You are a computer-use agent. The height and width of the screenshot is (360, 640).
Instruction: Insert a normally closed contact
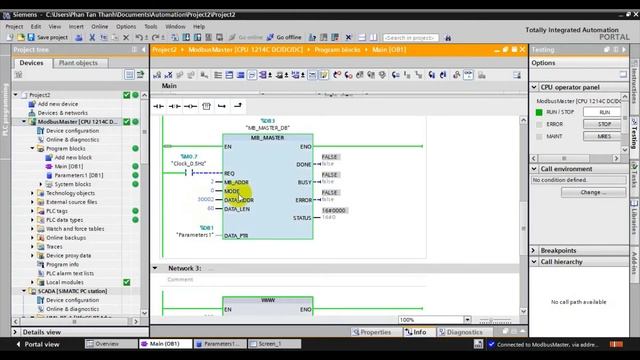pyautogui.click(x=175, y=106)
